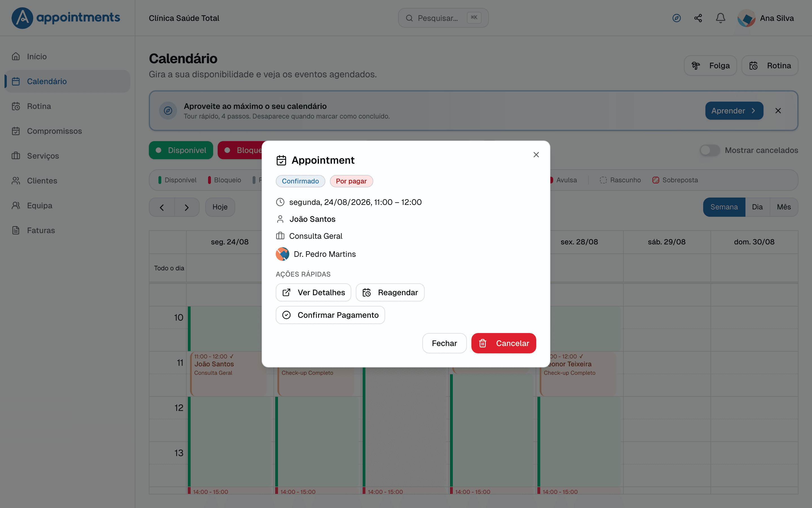812x508 pixels.
Task: Click the calendar-clock icon in Reagendar
Action: coord(367,292)
